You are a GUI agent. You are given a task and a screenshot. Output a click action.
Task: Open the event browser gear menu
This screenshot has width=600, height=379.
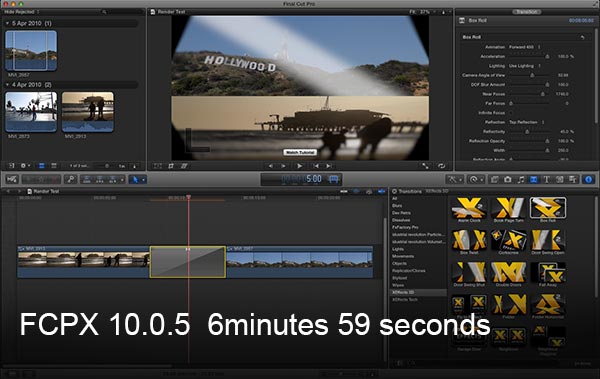25,166
